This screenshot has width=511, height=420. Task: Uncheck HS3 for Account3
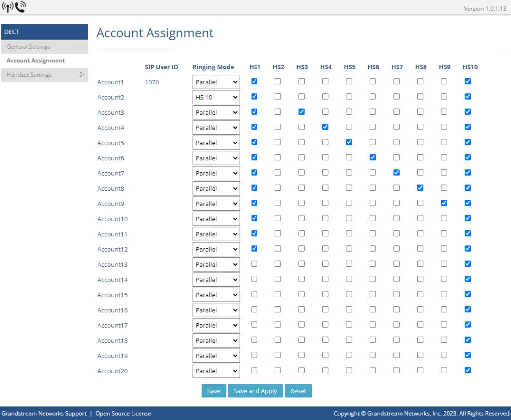[x=302, y=112]
